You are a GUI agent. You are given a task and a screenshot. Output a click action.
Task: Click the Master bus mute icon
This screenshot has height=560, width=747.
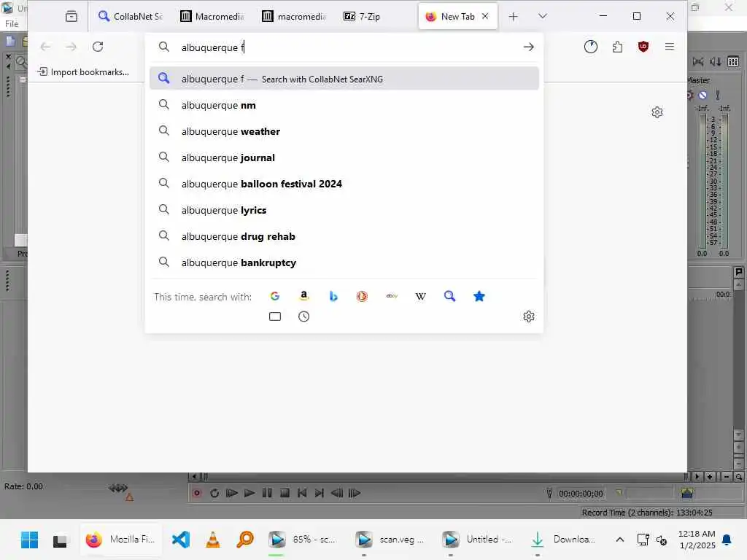pyautogui.click(x=703, y=96)
